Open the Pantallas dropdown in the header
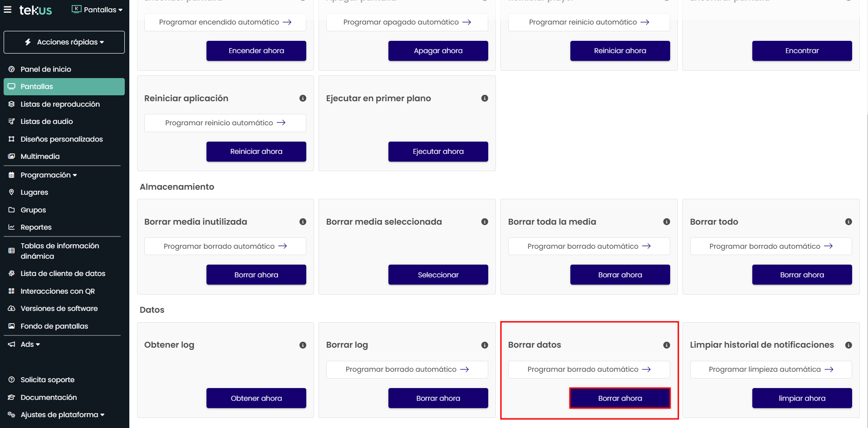Viewport: 868px width, 428px height. (98, 10)
